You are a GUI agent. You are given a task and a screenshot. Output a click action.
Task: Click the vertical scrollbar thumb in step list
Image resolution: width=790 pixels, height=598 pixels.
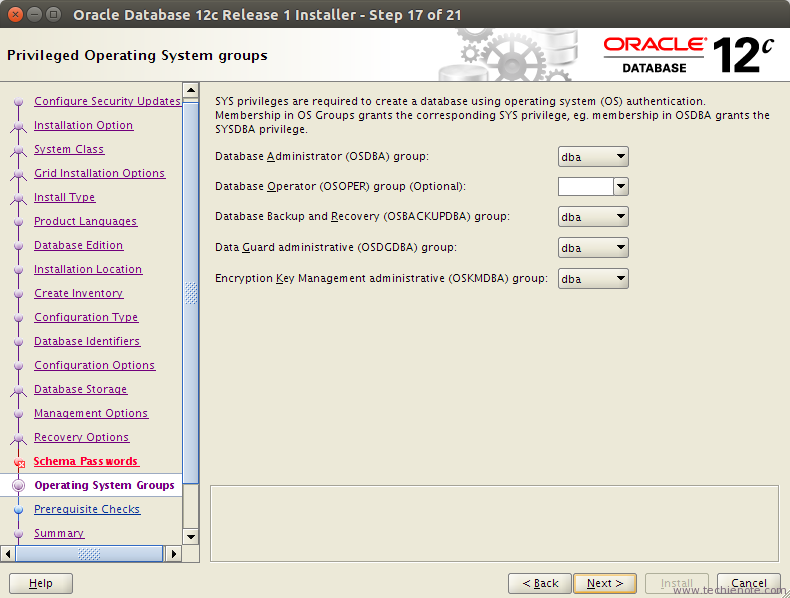(x=191, y=293)
